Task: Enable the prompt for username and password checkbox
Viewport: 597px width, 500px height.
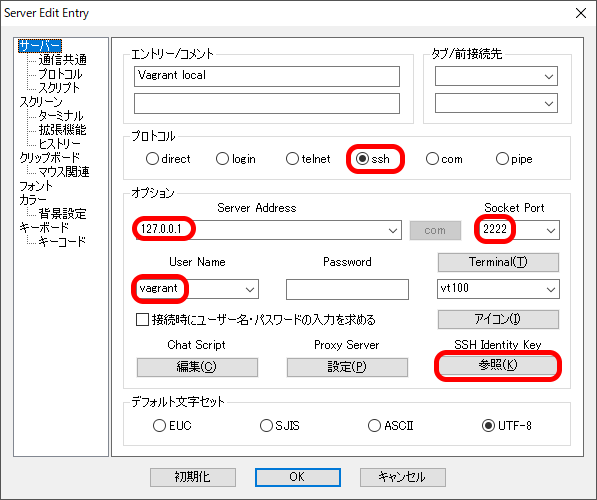Action: [x=142, y=319]
